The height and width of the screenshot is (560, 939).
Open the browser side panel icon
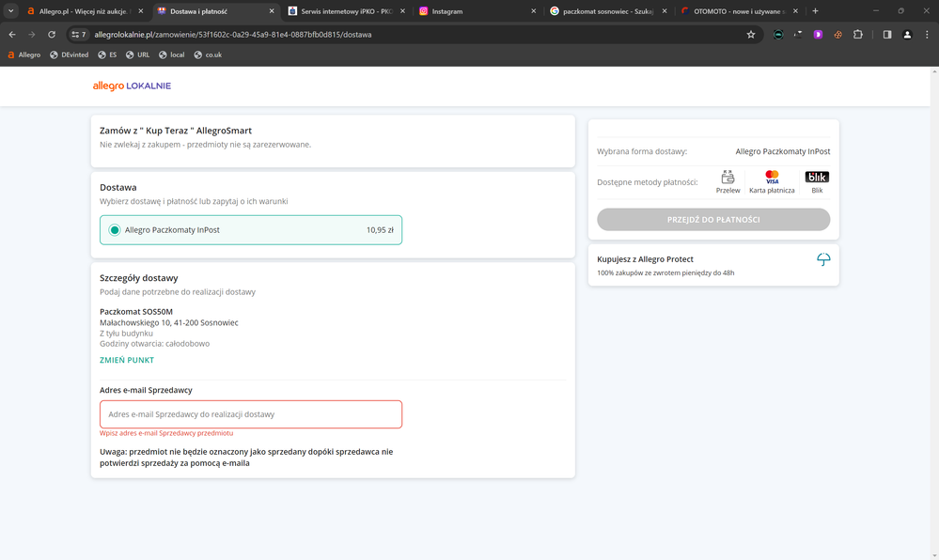[887, 35]
